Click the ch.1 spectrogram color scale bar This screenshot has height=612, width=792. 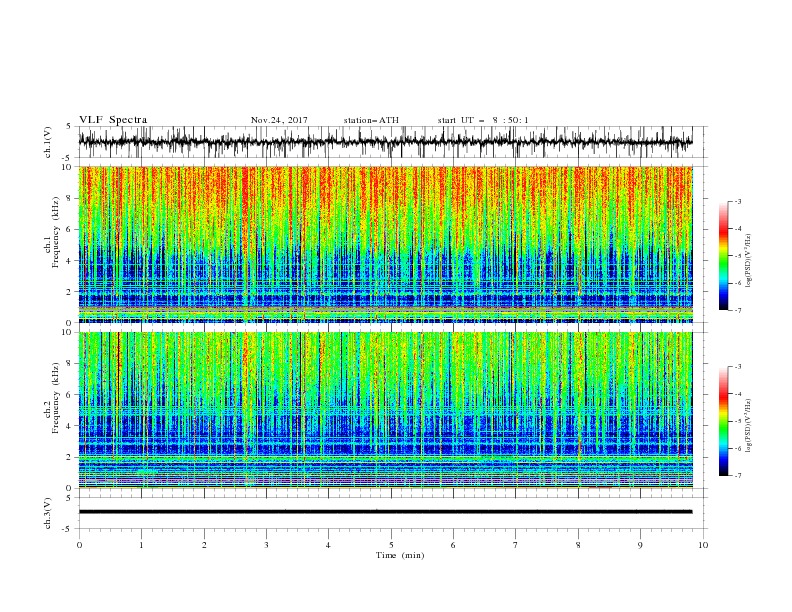723,256
